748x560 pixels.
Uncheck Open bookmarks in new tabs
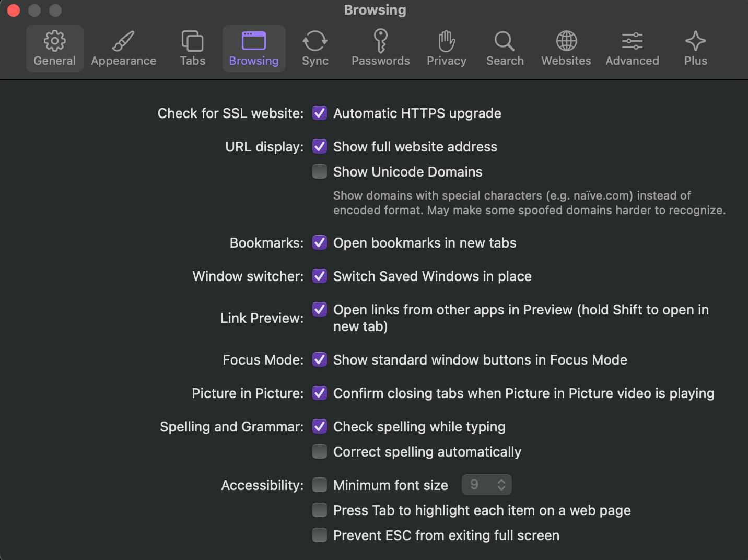click(x=320, y=242)
